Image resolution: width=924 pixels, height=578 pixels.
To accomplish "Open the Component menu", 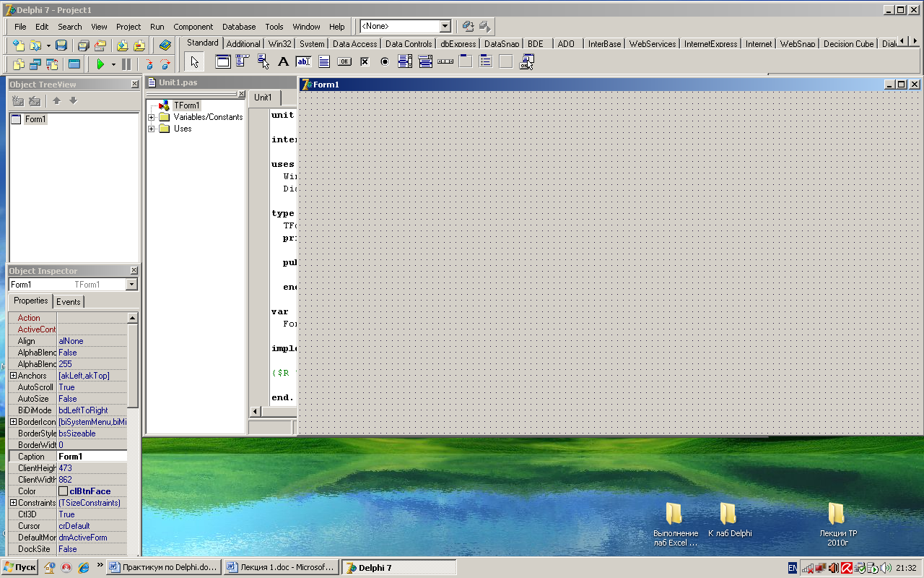I will 193,27.
